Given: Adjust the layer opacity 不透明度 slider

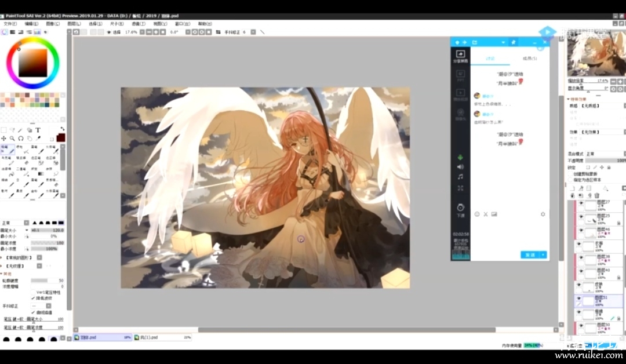Looking at the screenshot, I should (x=606, y=161).
